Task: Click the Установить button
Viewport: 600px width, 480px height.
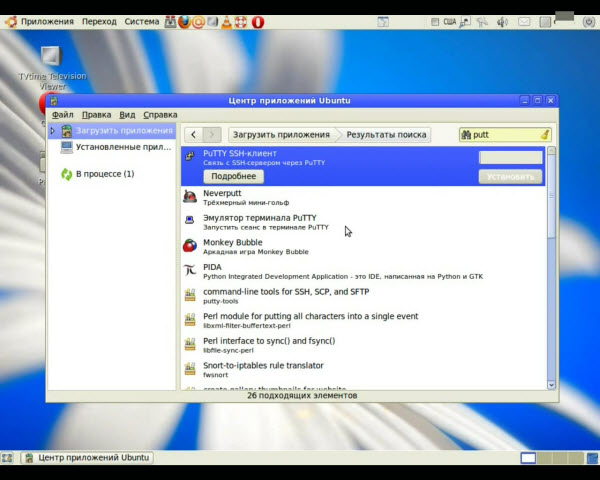Action: click(x=510, y=176)
